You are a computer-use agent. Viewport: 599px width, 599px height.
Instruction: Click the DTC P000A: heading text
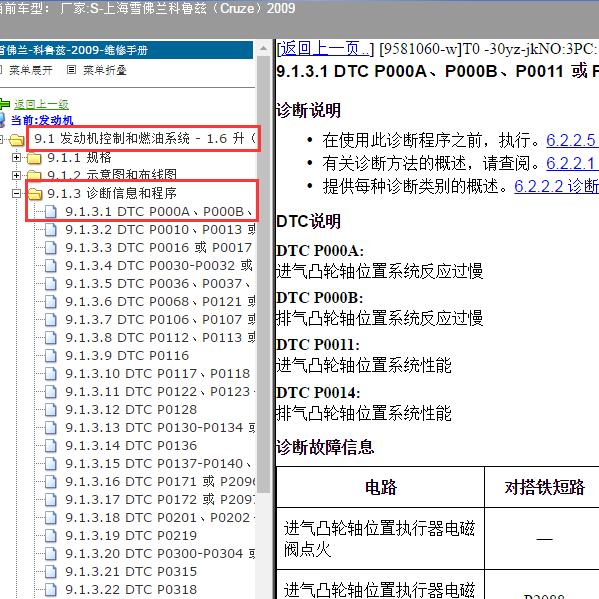(320, 251)
